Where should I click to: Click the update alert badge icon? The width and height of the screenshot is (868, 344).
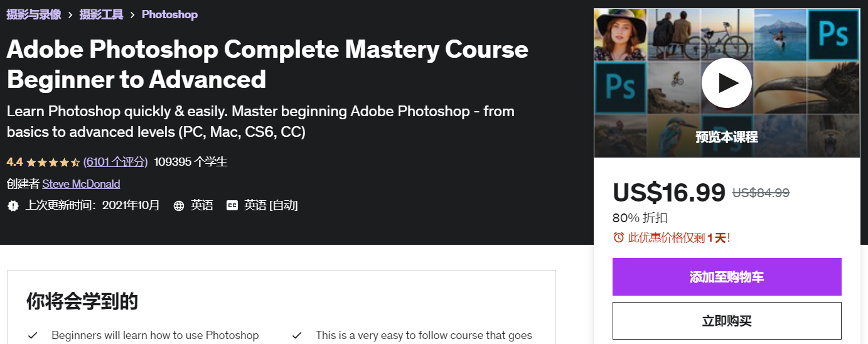(13, 205)
